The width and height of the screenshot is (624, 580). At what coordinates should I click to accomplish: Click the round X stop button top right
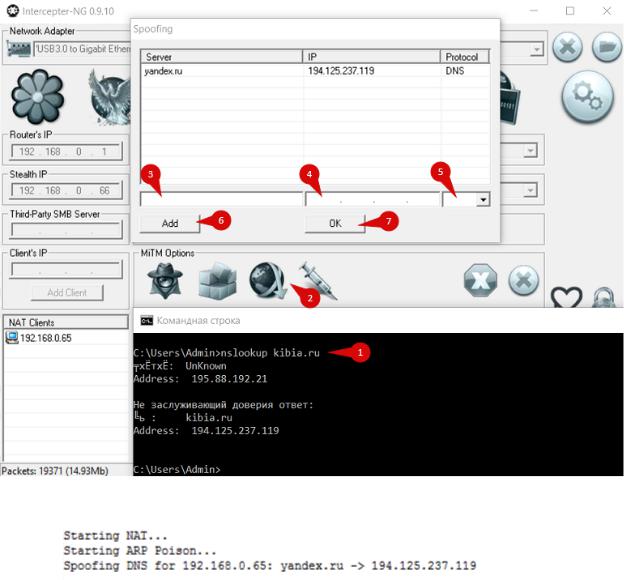pos(567,47)
